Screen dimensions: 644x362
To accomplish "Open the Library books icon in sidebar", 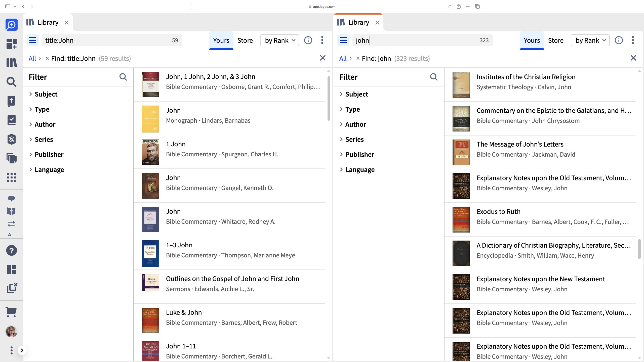I will click(12, 63).
